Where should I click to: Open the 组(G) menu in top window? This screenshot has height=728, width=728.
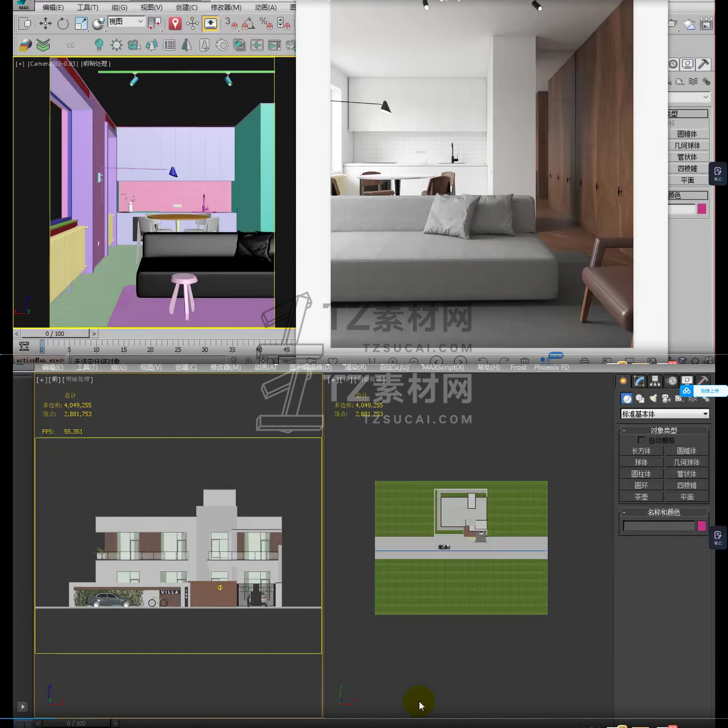(x=120, y=7)
